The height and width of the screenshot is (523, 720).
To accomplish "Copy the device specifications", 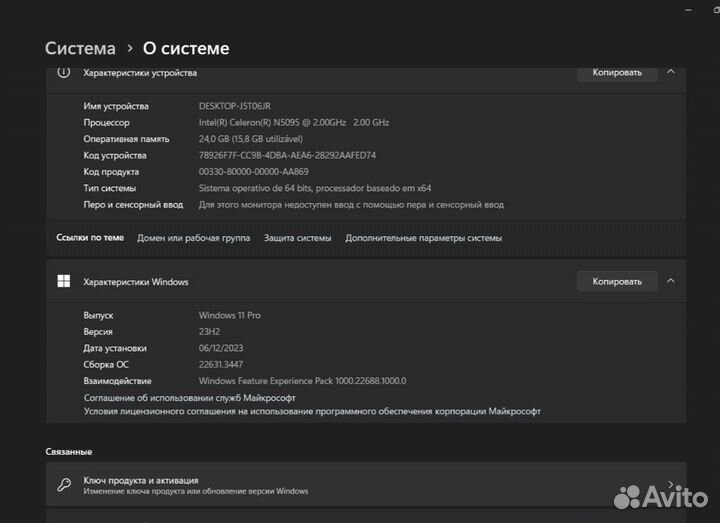I will [617, 73].
